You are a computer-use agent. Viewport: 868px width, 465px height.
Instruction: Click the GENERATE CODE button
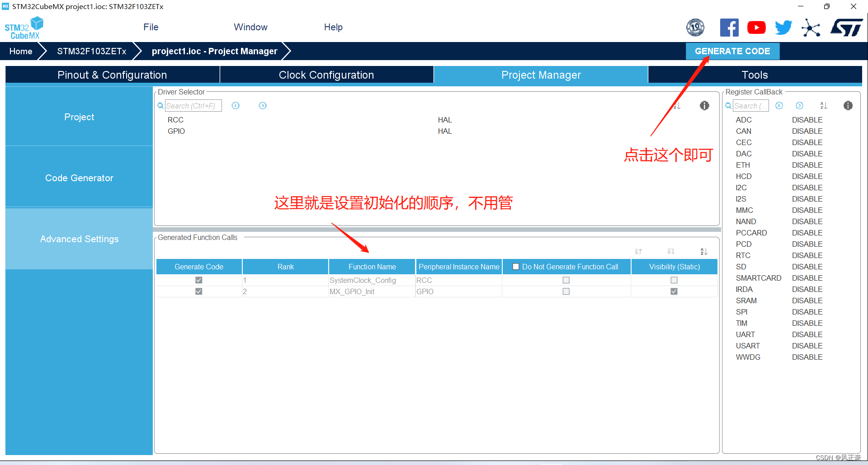732,51
